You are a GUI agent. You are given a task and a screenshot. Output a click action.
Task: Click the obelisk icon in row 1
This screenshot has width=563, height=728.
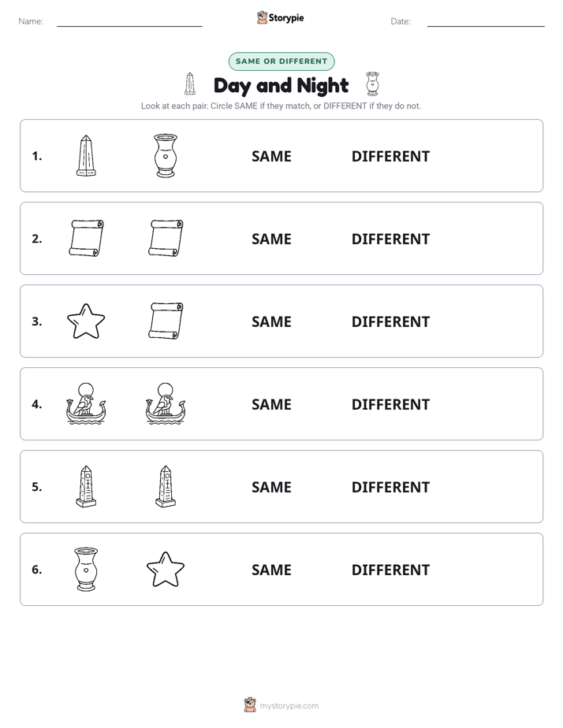click(x=86, y=155)
